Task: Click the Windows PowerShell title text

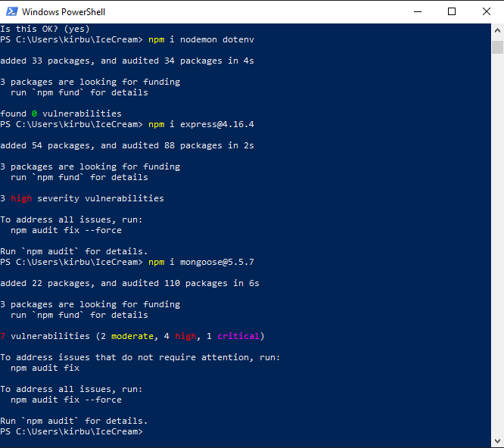Action: pos(64,12)
